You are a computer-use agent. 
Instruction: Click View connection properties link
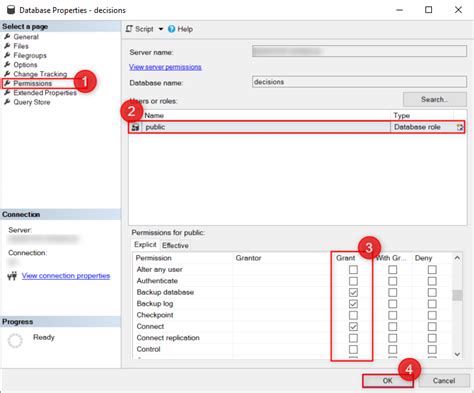66,276
